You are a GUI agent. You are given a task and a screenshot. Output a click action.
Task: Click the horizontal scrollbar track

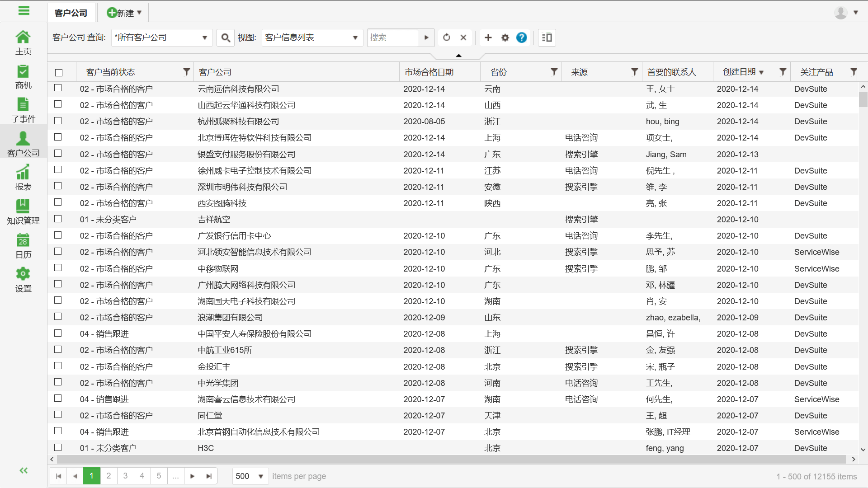pos(451,459)
